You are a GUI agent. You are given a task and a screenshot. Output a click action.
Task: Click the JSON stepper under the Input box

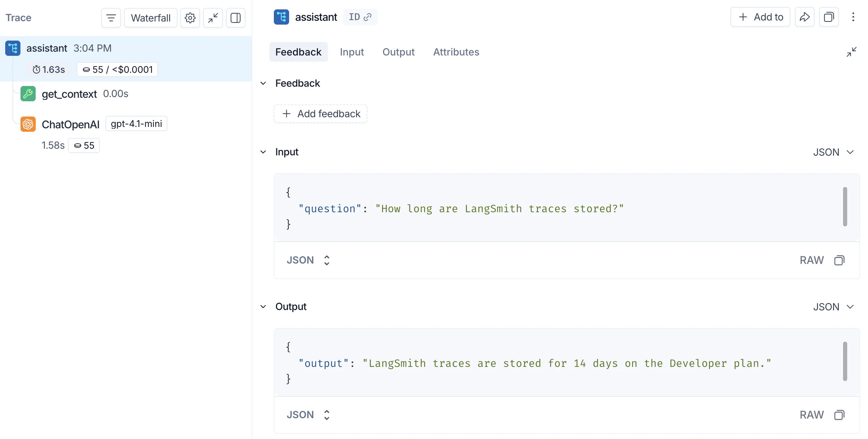pyautogui.click(x=326, y=260)
